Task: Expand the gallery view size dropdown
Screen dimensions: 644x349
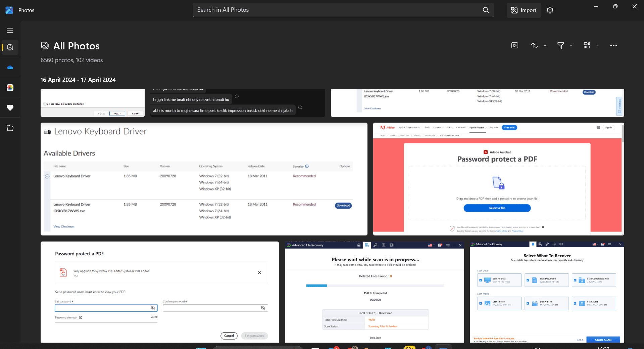Action: click(x=591, y=45)
